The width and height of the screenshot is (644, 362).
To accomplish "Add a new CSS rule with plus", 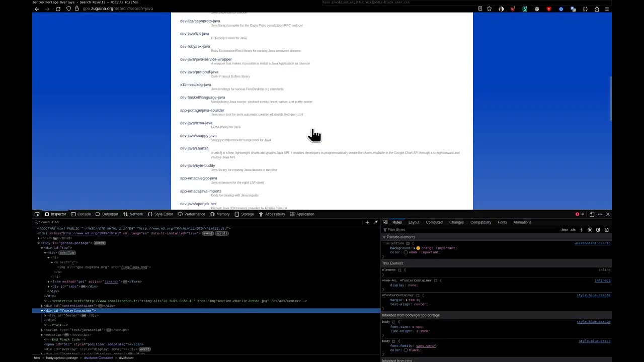I will (x=581, y=230).
